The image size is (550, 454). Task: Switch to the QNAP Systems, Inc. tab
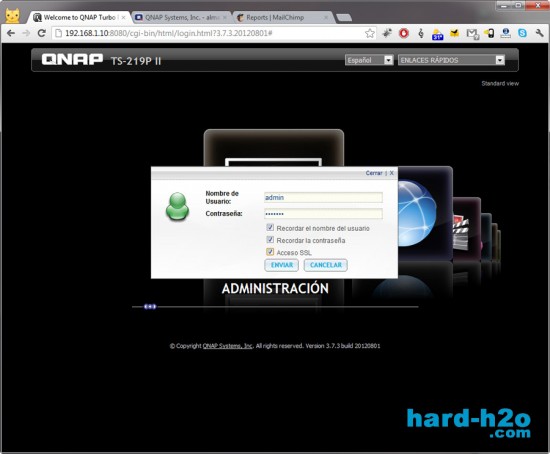(181, 17)
